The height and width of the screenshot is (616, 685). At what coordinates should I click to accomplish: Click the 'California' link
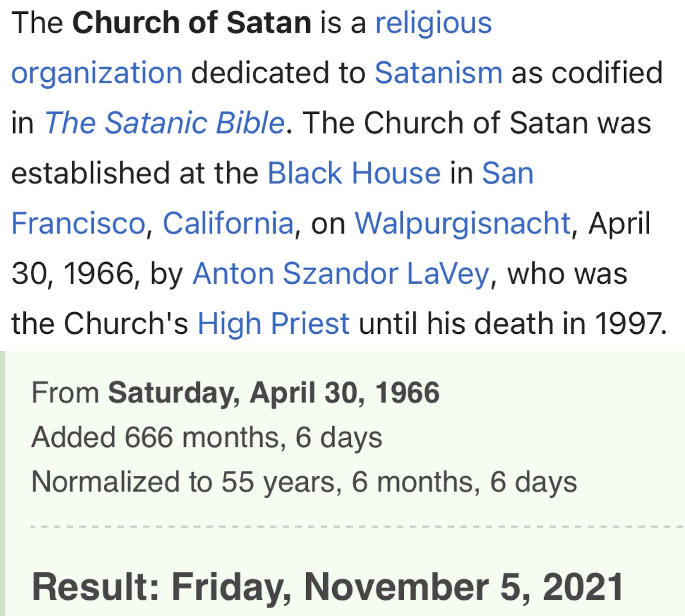click(x=228, y=223)
